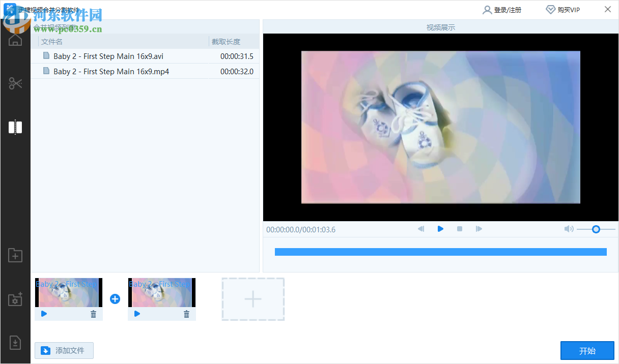The width and height of the screenshot is (619, 364).
Task: Open the folder settings sidebar icon
Action: coord(15,299)
